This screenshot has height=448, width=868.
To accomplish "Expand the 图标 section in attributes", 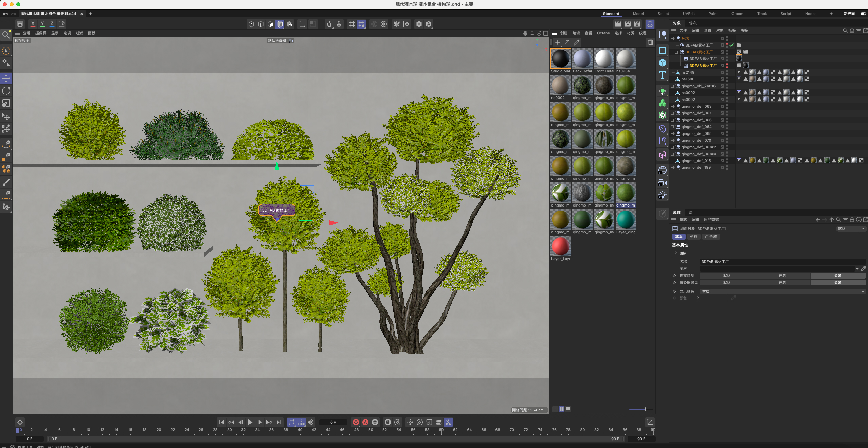I will point(676,253).
